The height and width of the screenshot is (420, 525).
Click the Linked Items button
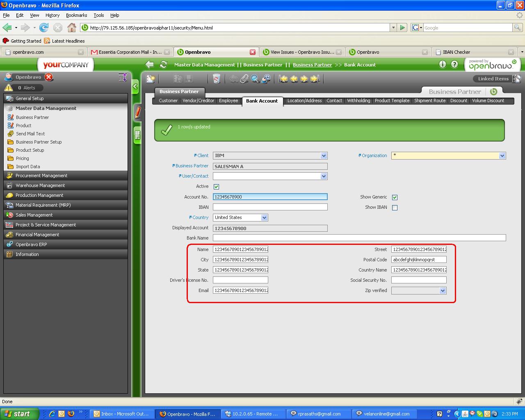(493, 79)
